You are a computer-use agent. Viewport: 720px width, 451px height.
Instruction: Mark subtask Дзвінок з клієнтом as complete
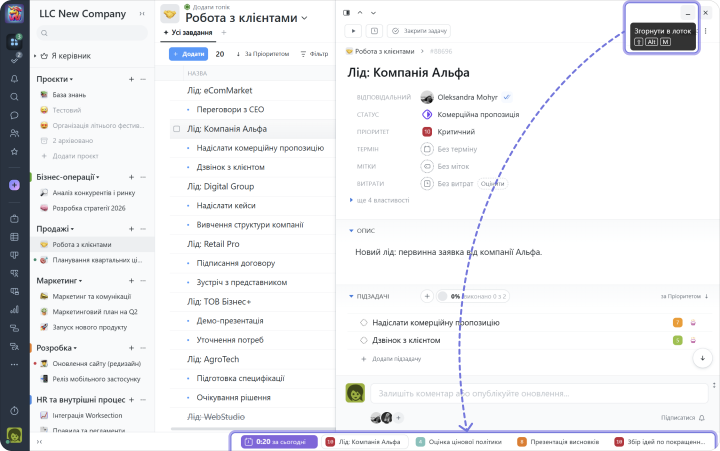pyautogui.click(x=364, y=340)
